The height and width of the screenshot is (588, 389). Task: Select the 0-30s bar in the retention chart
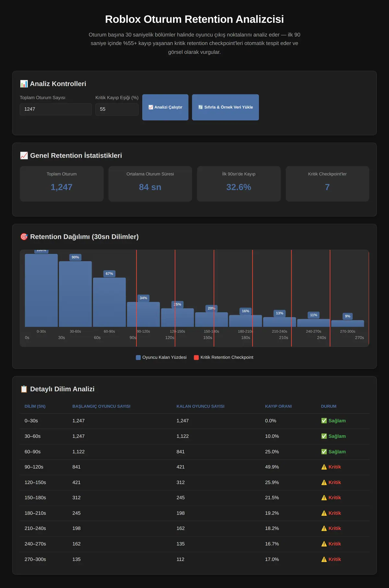pos(41,290)
